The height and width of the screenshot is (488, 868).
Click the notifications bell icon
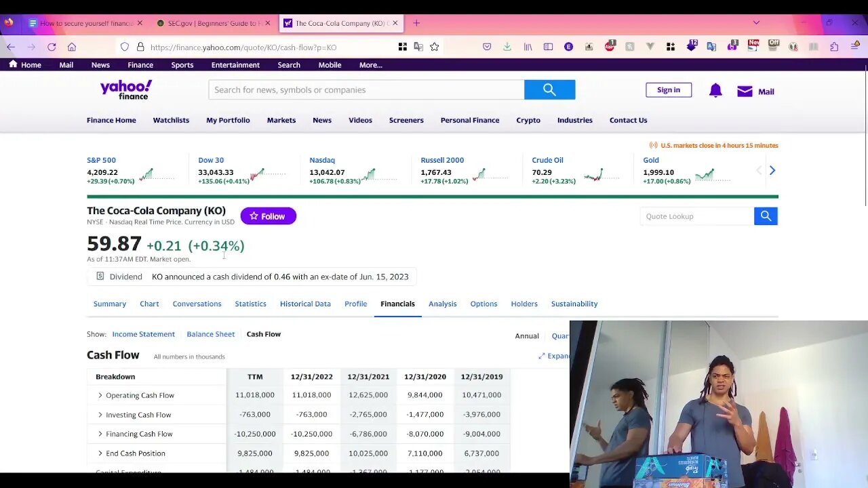click(x=715, y=90)
